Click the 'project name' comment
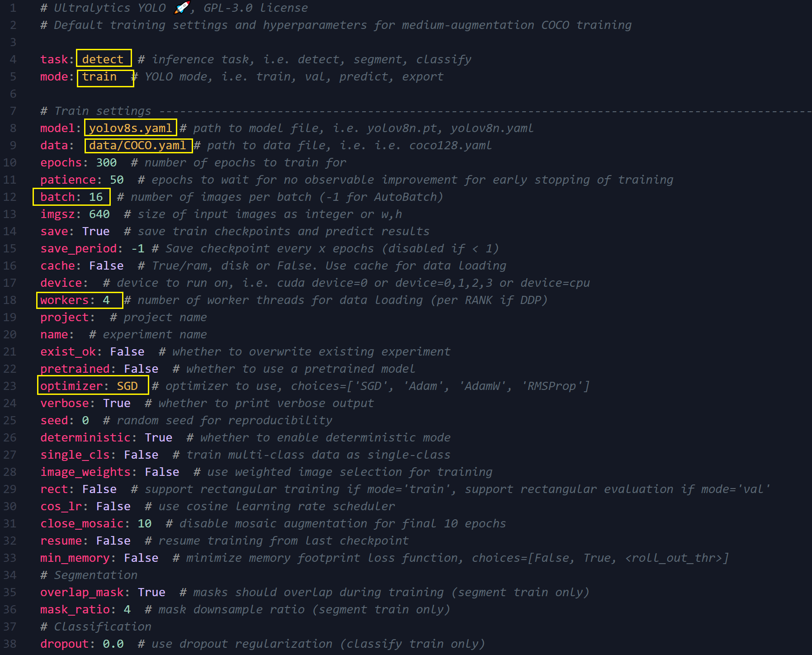 coord(165,317)
